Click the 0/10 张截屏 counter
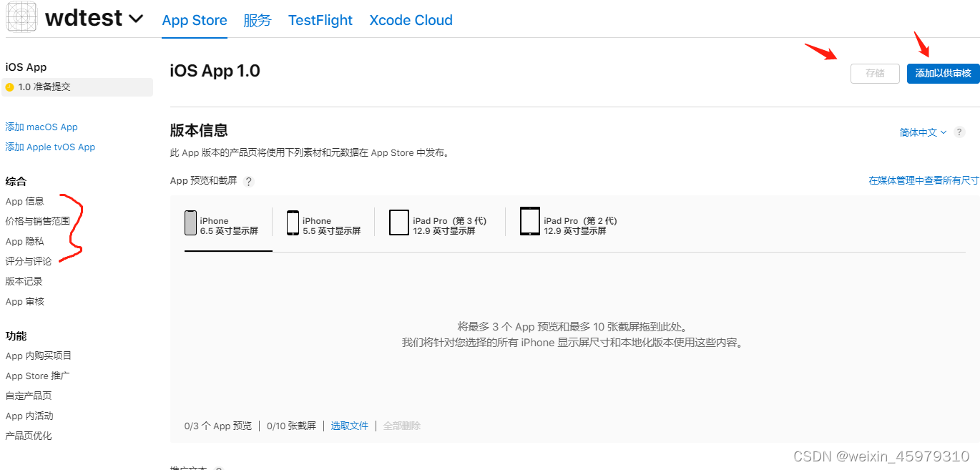980x470 pixels. pos(291,426)
